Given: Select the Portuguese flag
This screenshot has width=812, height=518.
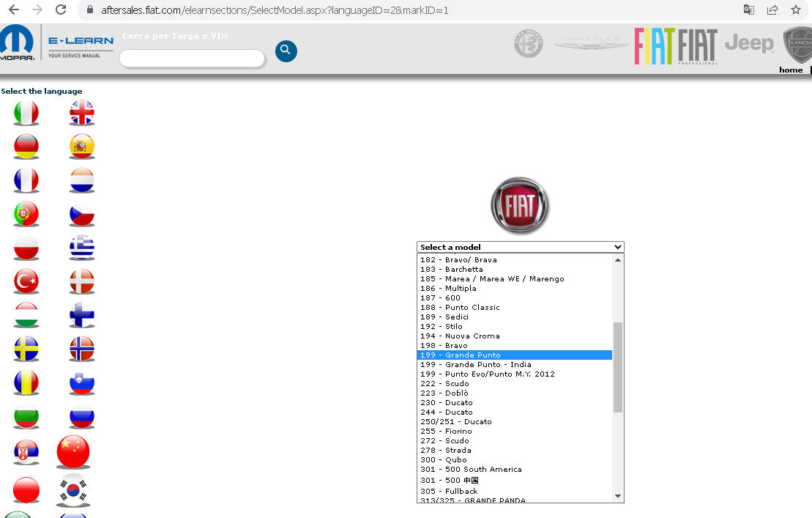Looking at the screenshot, I should pos(26,214).
